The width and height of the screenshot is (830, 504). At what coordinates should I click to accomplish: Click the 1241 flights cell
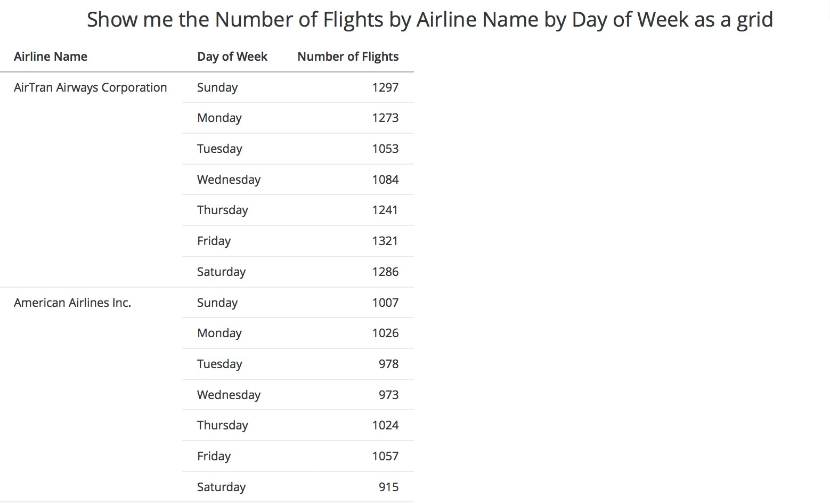point(385,210)
